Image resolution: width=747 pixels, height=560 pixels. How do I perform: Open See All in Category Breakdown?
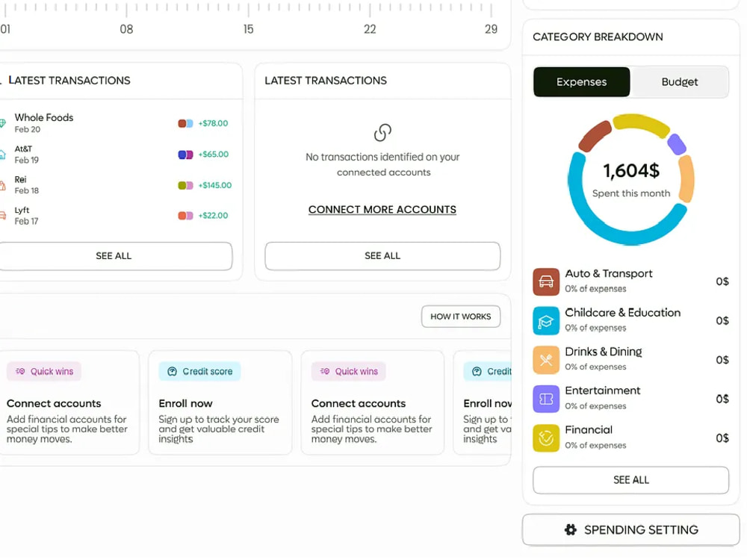630,480
